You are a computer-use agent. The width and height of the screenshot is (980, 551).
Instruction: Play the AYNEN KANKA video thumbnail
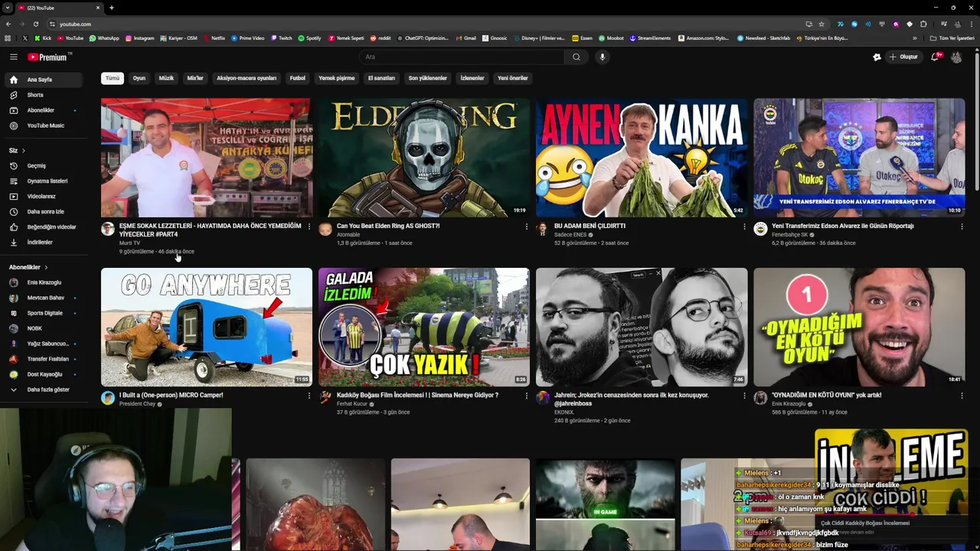(x=642, y=158)
